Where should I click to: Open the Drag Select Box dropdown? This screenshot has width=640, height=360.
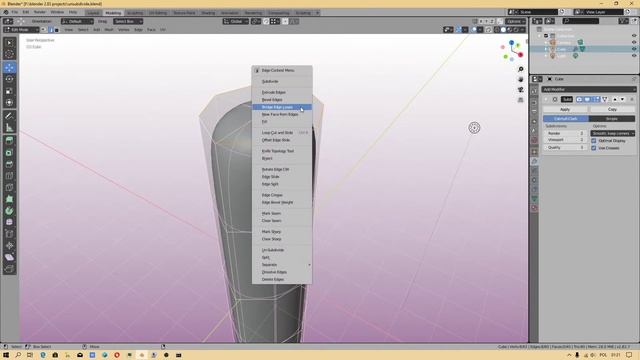tap(128, 21)
